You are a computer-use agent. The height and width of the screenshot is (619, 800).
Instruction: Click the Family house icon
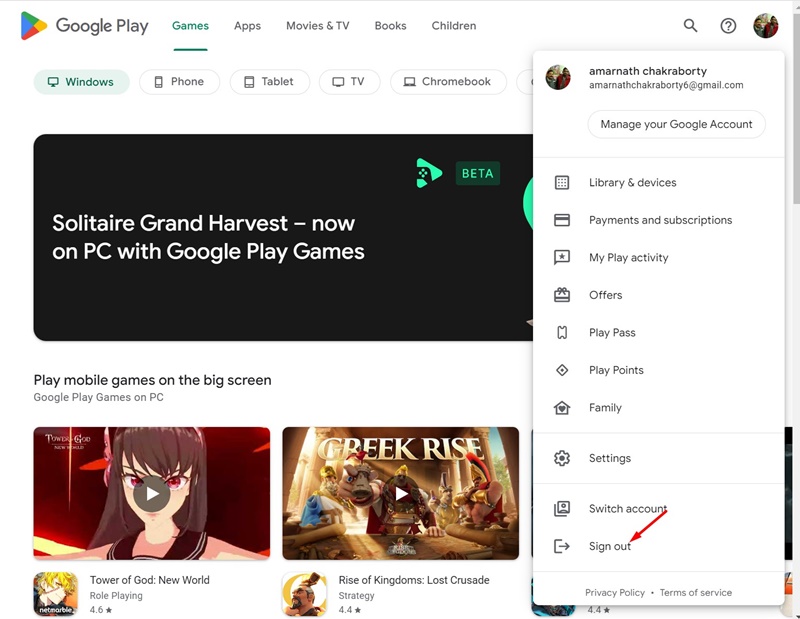562,408
